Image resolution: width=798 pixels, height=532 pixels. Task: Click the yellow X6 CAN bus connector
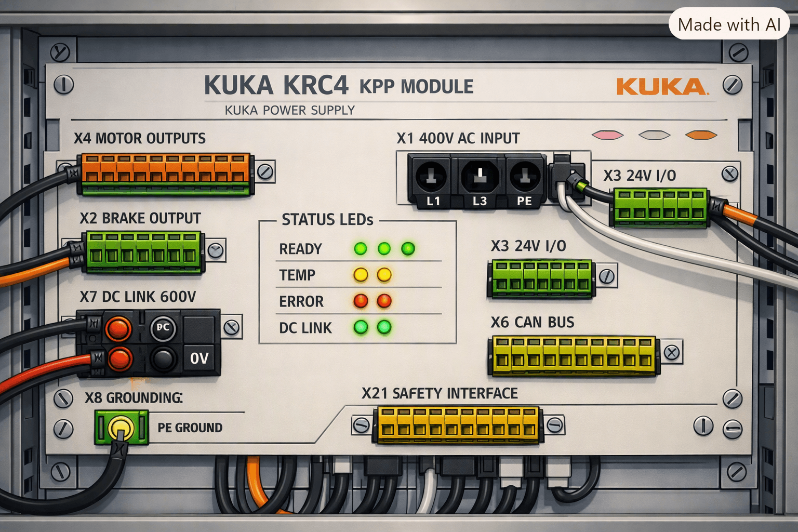[x=574, y=356]
